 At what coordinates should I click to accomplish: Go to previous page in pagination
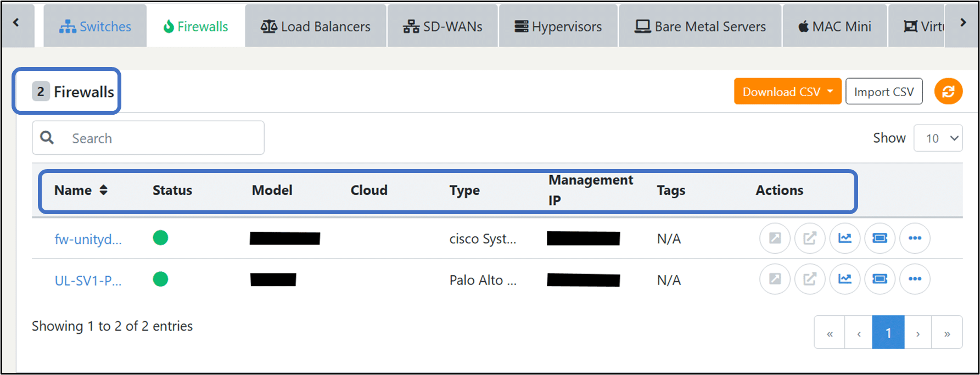tap(859, 333)
